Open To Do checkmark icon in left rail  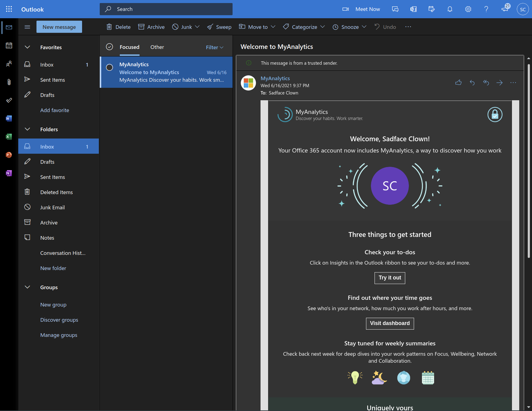[9, 100]
